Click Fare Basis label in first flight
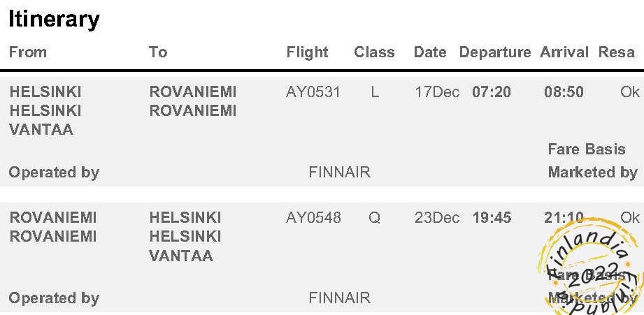 coord(587,149)
